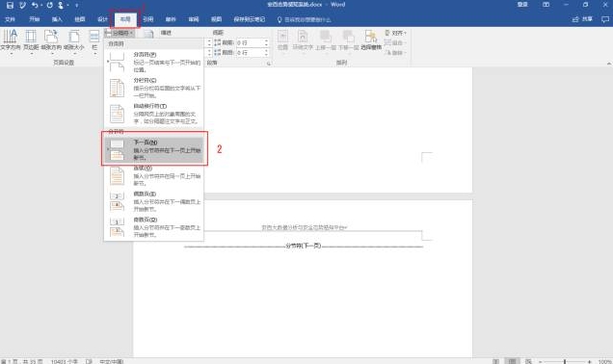Expand the Align (对齐) dropdown
Screen dimensions: 613x364
click(395, 33)
